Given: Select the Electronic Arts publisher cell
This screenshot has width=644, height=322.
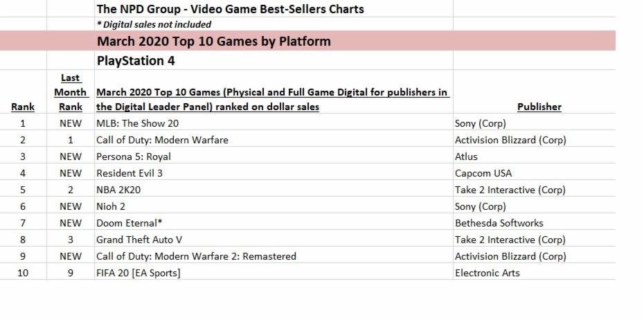Looking at the screenshot, I should point(487,273).
